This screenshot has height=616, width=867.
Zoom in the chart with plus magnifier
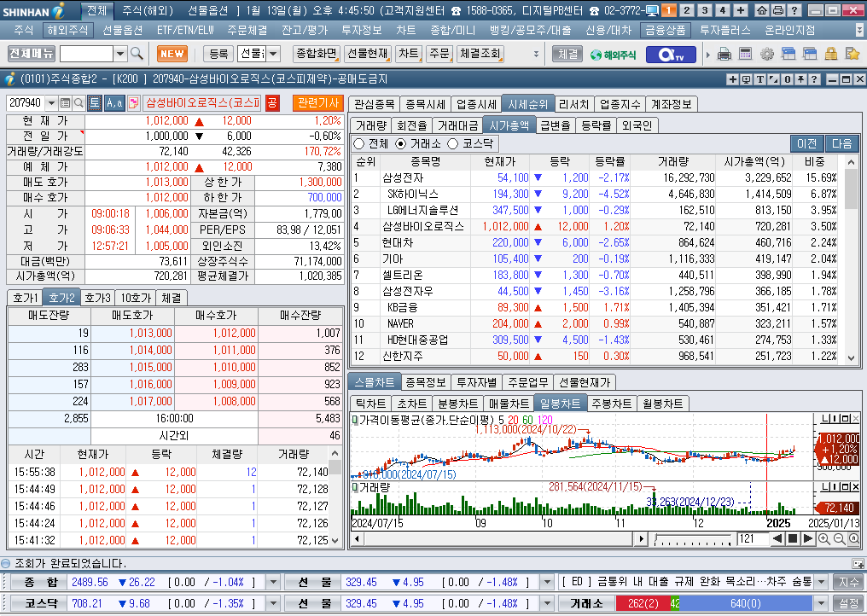pos(823,538)
